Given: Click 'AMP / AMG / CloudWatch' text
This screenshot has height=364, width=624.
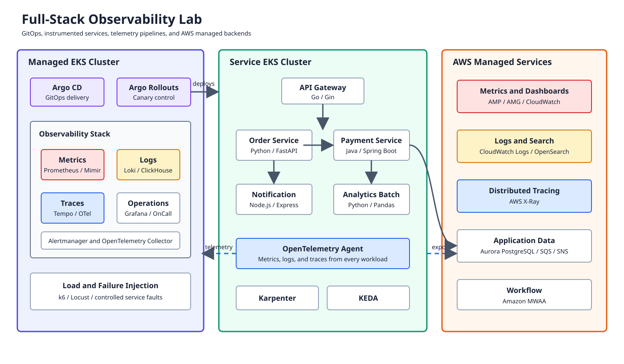Looking at the screenshot, I should [x=524, y=102].
